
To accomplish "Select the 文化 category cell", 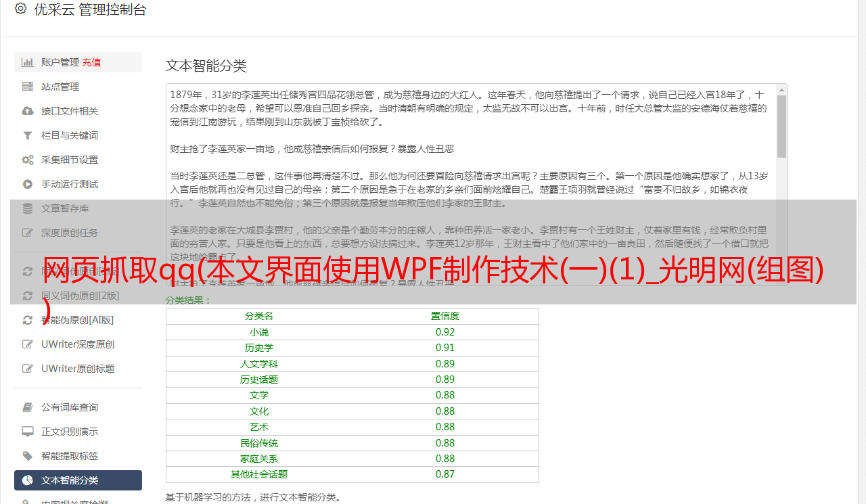I will (x=259, y=411).
